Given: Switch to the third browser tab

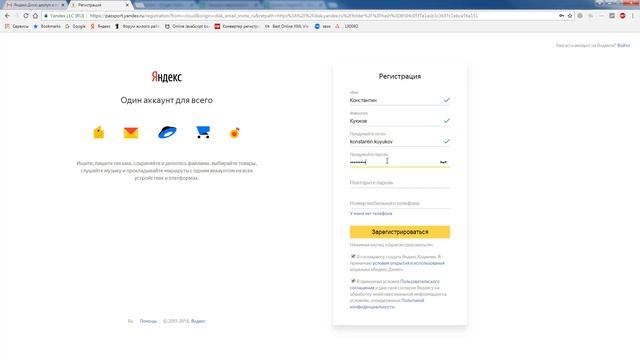Looking at the screenshot, I should click(x=165, y=5).
